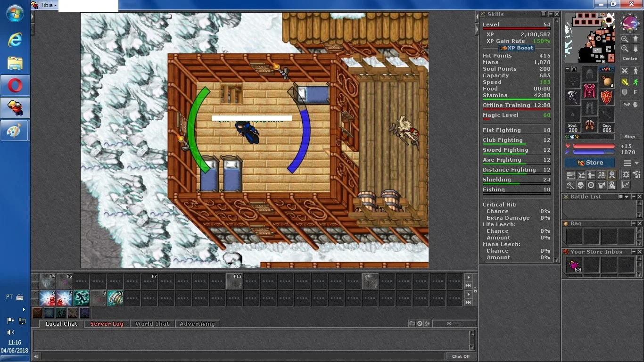Click the boots equipment slot
The width and height of the screenshot is (644, 362).
pyautogui.click(x=590, y=125)
